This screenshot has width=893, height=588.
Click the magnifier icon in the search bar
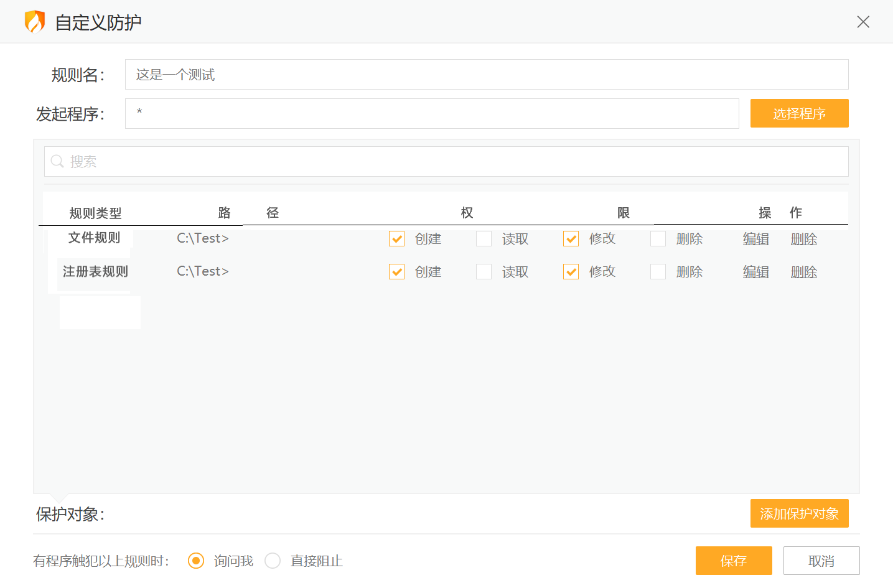57,161
